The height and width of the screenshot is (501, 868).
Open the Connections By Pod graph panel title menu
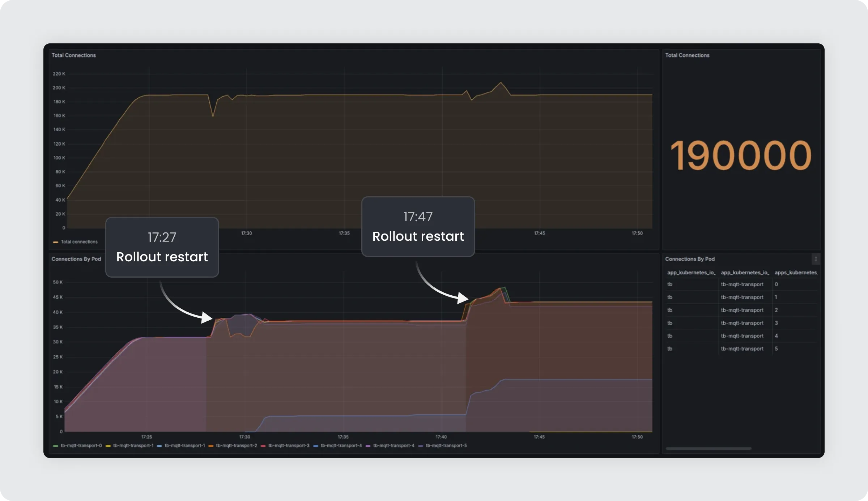76,259
